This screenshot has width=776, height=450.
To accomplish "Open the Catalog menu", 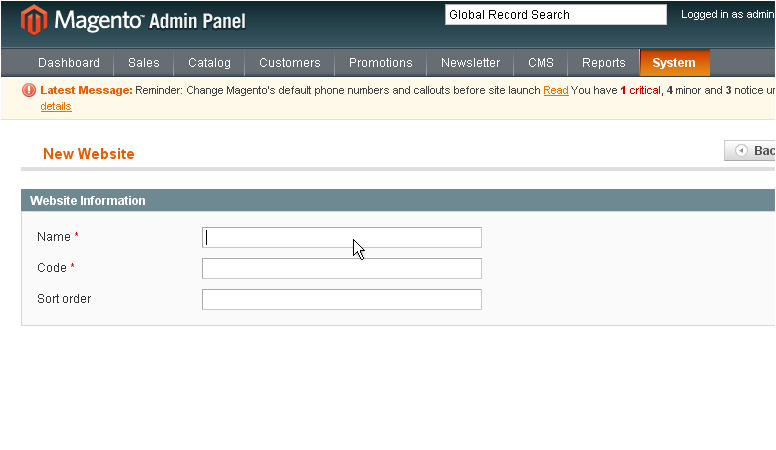I will coord(209,63).
